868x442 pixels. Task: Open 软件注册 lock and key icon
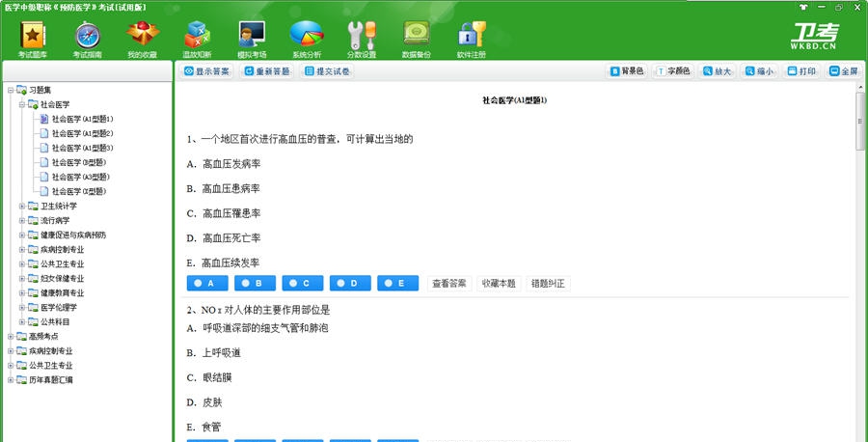[471, 39]
